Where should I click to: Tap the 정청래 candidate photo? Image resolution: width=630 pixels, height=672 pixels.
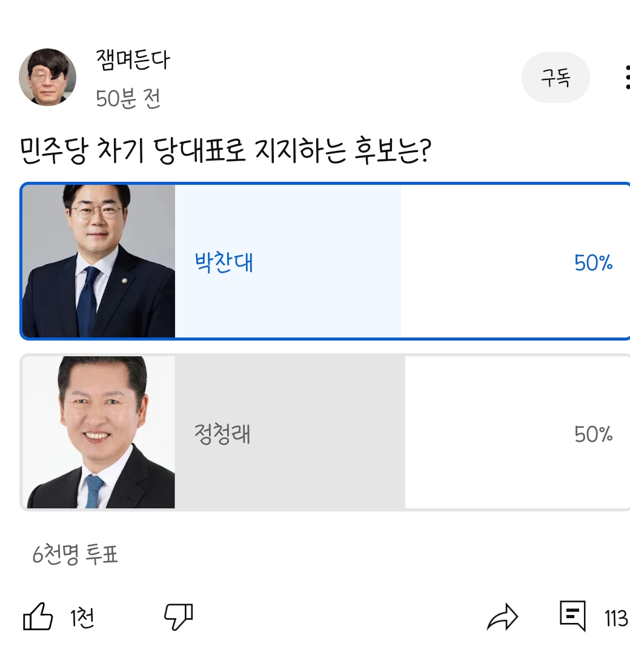pos(99,433)
